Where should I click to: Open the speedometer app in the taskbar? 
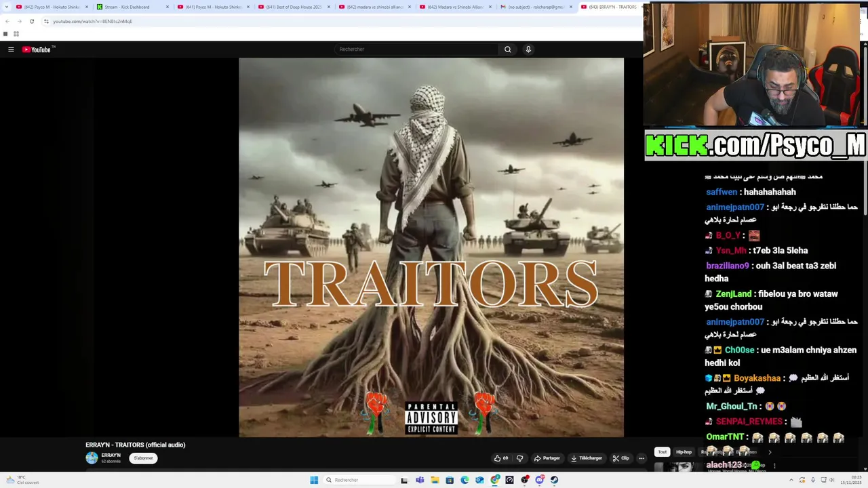coord(510,480)
